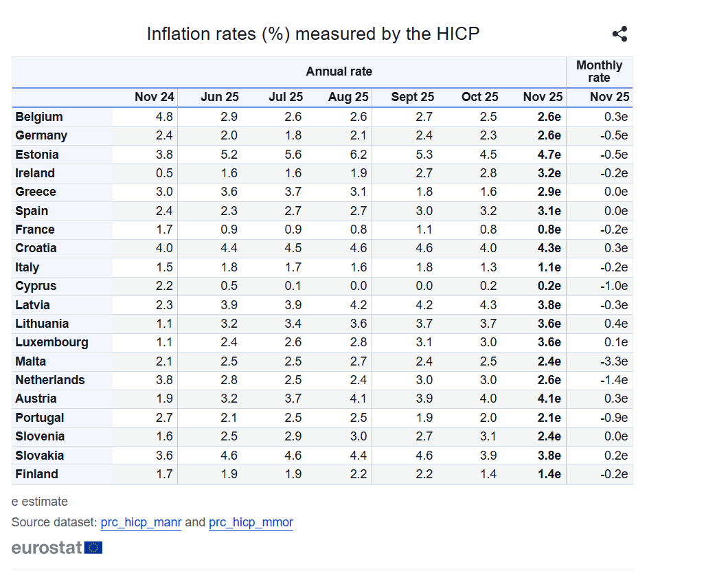Viewport: 728px width, 571px height.
Task: Open the prc_hicp_mmor dataset link
Action: 251,522
